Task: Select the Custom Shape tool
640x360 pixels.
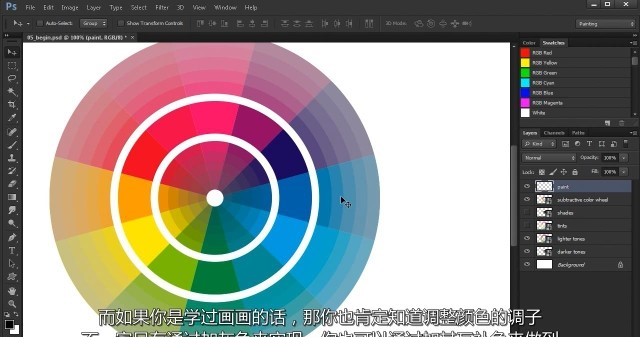Action: click(x=12, y=277)
